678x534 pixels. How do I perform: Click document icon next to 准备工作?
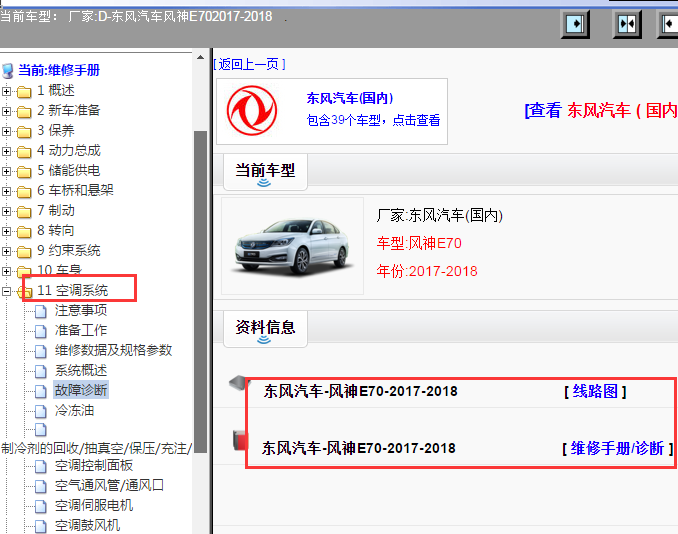coord(41,331)
